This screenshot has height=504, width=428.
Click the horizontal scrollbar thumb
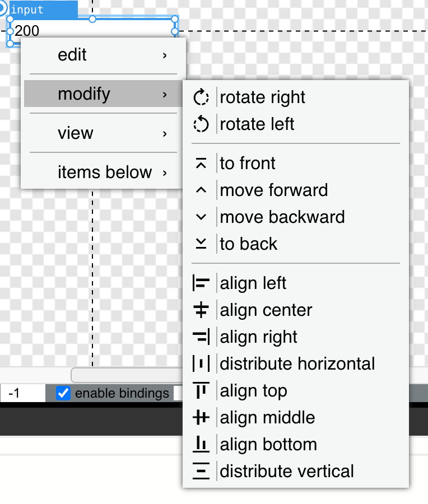pyautogui.click(x=128, y=375)
